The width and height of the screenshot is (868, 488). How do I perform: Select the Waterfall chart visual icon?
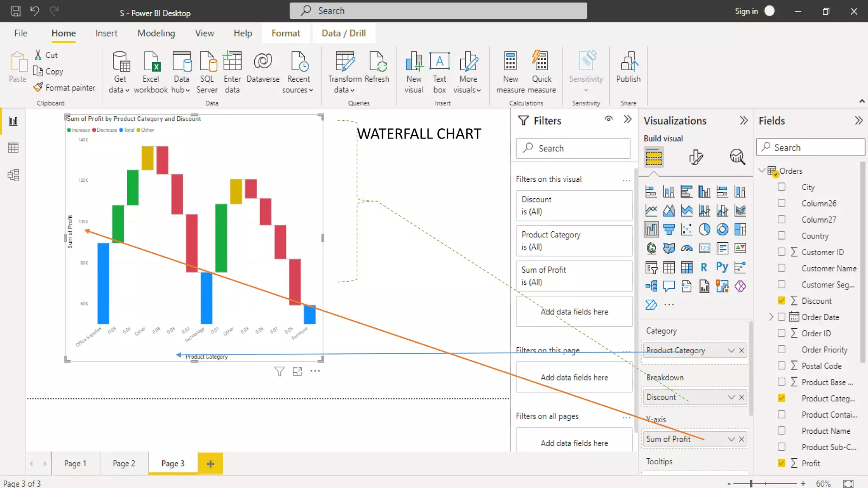point(651,229)
